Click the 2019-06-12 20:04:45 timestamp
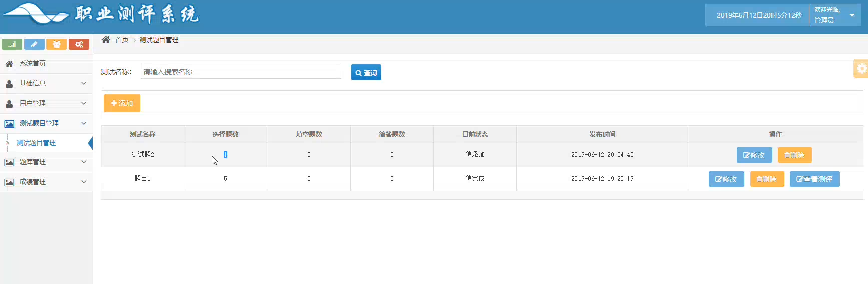 point(602,155)
